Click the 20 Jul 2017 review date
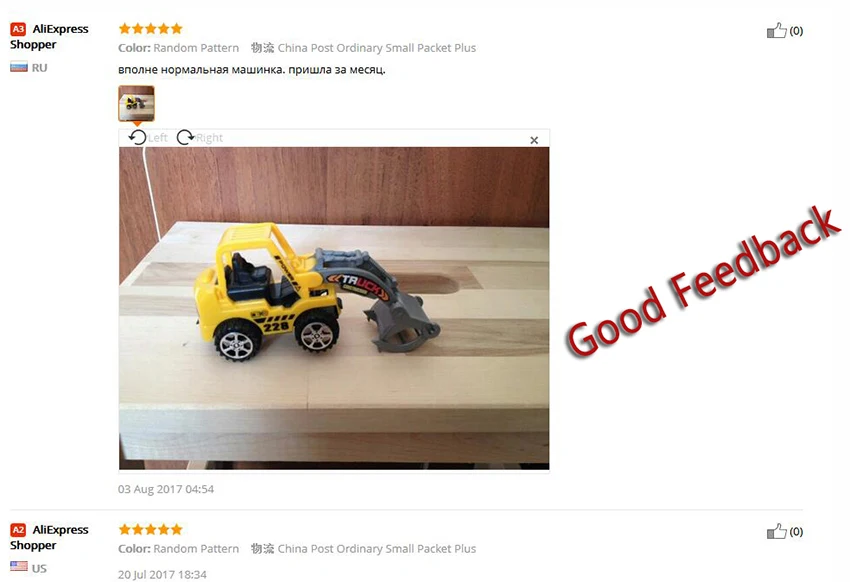The width and height of the screenshot is (850, 582). coord(162,574)
